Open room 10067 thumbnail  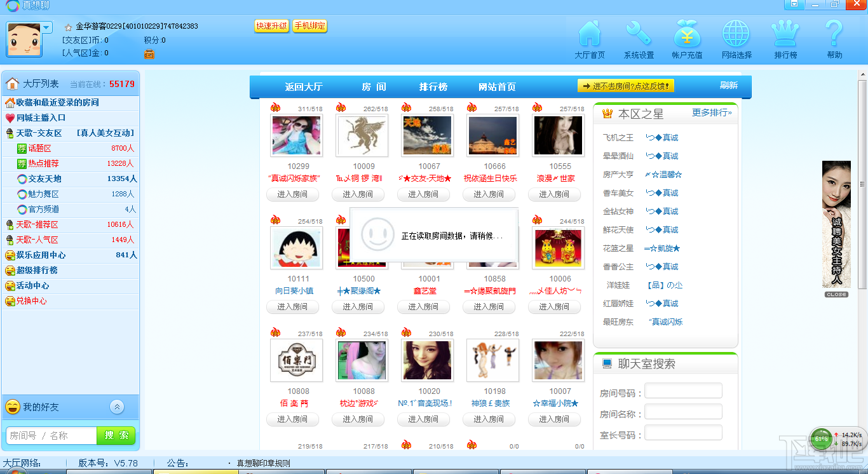pos(427,135)
